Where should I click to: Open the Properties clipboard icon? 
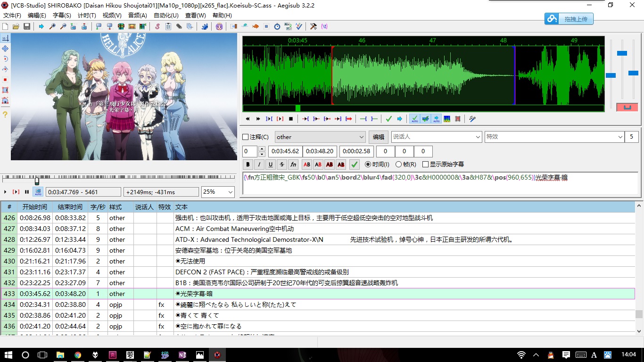[168, 26]
